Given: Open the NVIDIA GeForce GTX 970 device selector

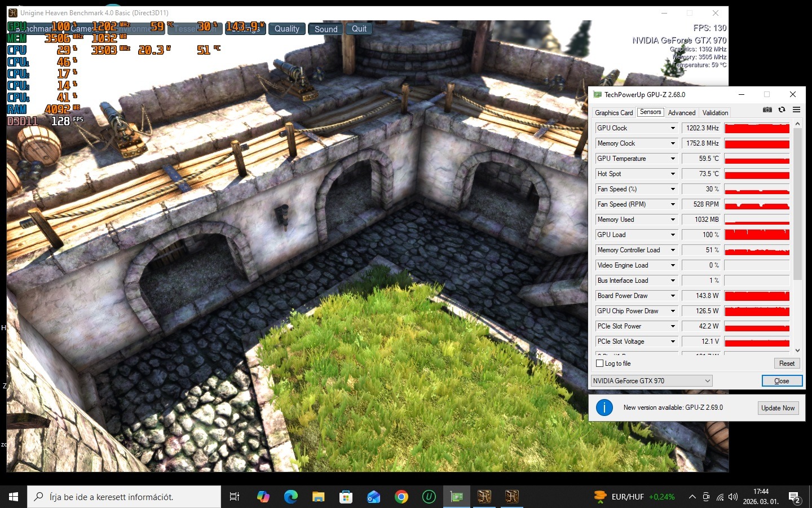Looking at the screenshot, I should coord(652,381).
